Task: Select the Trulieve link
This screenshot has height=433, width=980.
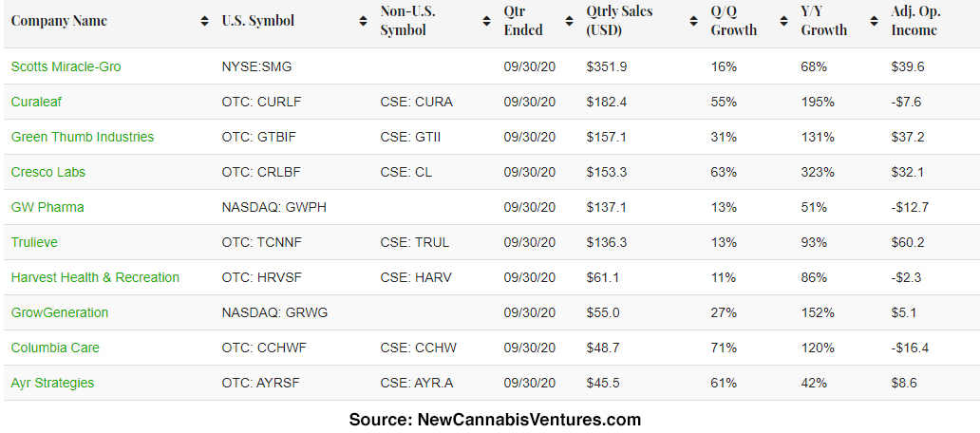Action: [x=34, y=242]
